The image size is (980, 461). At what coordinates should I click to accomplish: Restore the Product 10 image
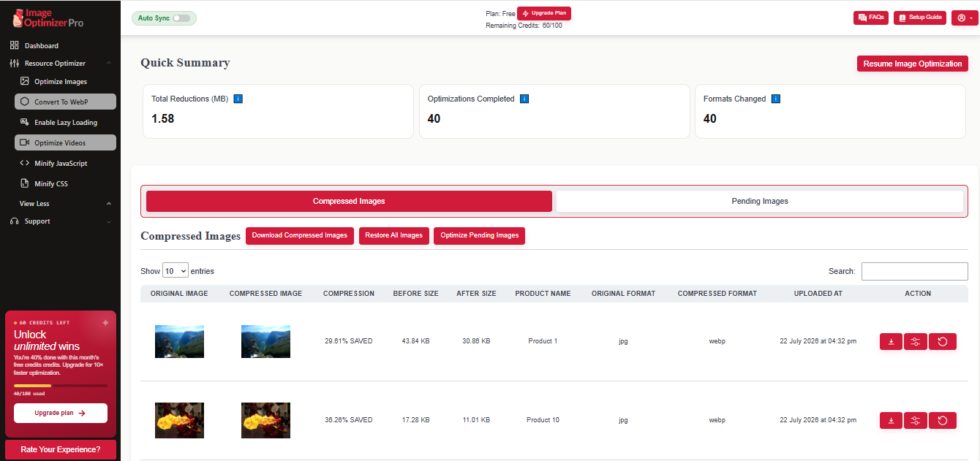point(943,420)
